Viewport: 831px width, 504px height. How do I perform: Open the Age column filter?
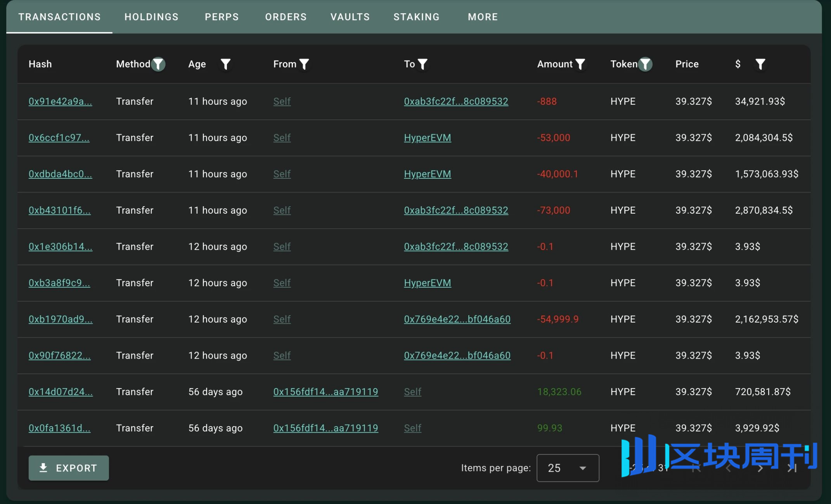(225, 64)
